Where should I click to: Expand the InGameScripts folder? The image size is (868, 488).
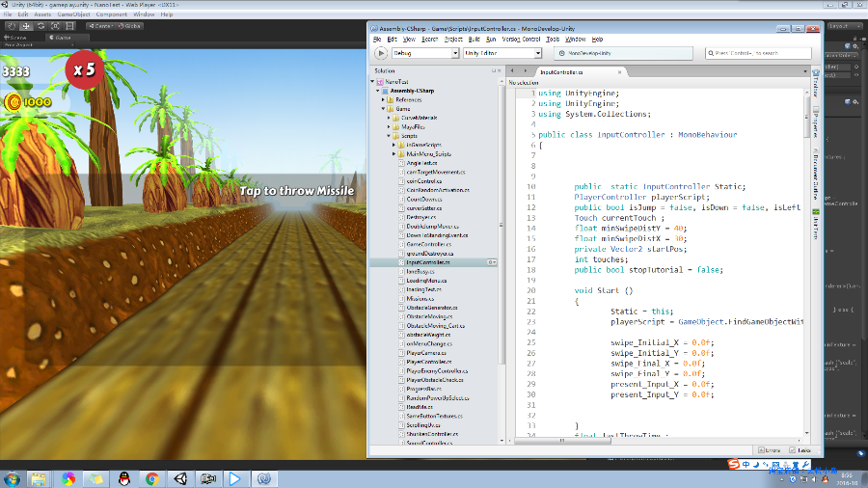tap(394, 145)
